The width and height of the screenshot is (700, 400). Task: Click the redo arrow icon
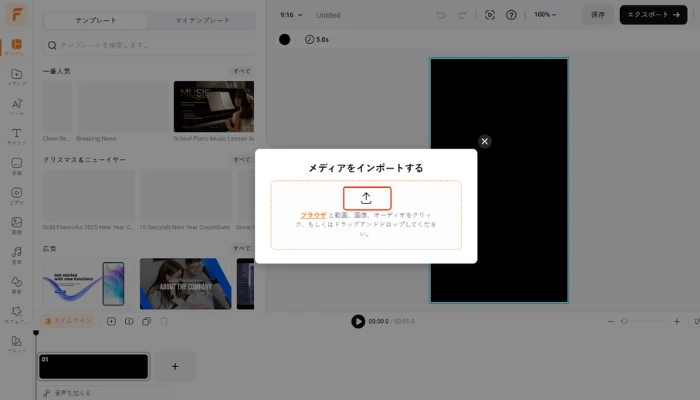[462, 15]
